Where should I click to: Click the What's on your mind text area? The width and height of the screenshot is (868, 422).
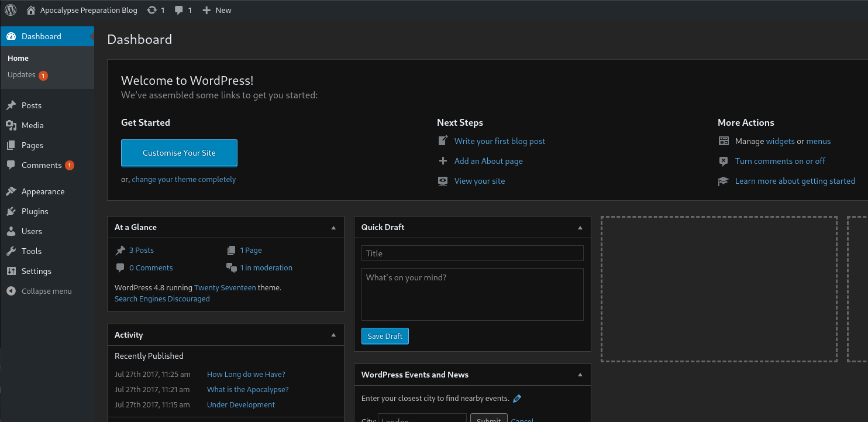[473, 294]
